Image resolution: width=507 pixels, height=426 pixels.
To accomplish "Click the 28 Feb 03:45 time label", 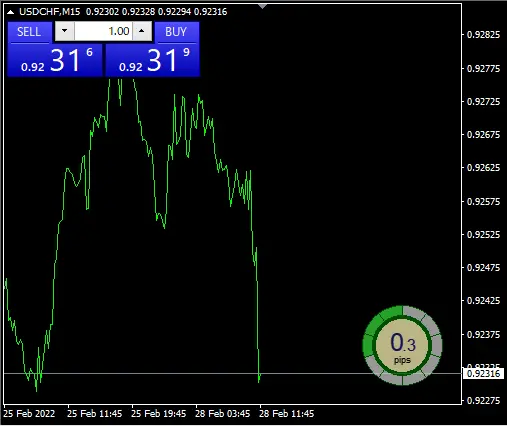I will click(223, 414).
